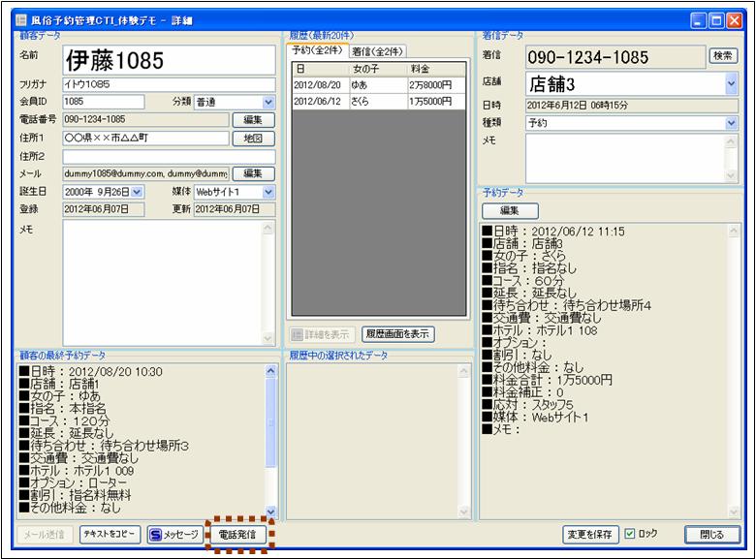Screen dimensions: 756x559
Task: Expand the 媒体 dropdown showing Webサイト1
Action: [268, 193]
